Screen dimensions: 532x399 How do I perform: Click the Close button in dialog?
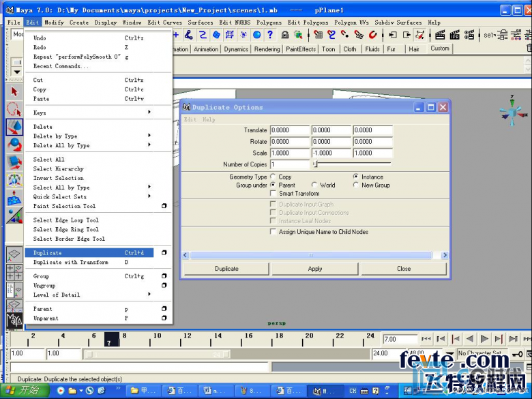point(404,269)
